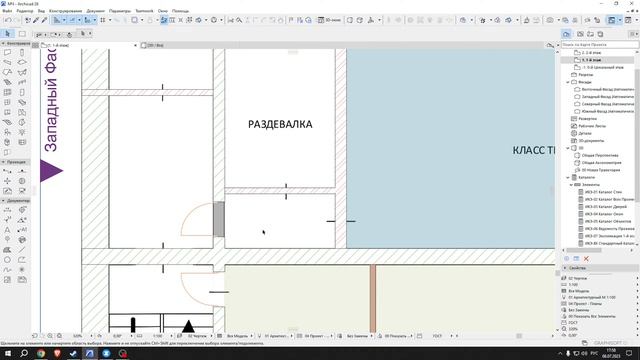Open the Файл menu

coord(7,11)
